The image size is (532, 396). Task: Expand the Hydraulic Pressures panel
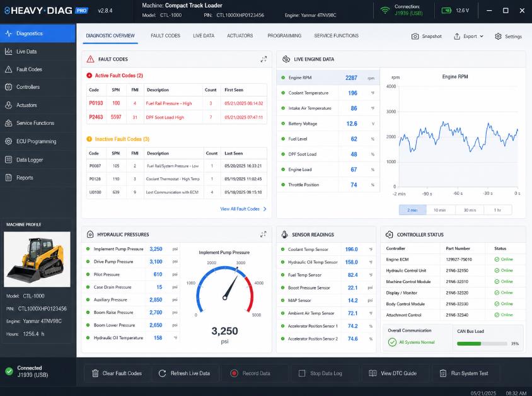click(x=263, y=234)
